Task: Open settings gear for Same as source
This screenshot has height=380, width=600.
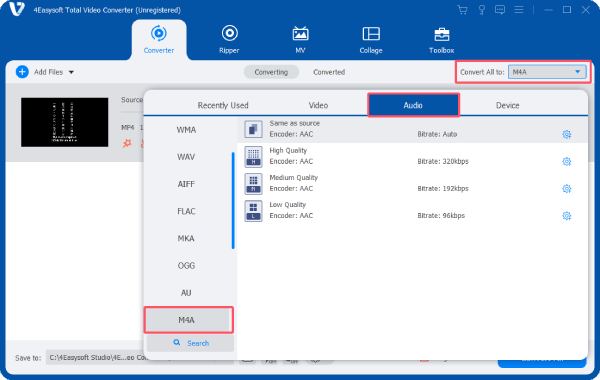Action: (x=567, y=134)
